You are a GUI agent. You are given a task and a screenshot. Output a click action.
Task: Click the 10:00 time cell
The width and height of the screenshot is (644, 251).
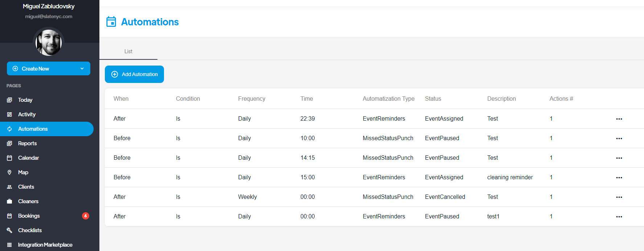(x=308, y=138)
